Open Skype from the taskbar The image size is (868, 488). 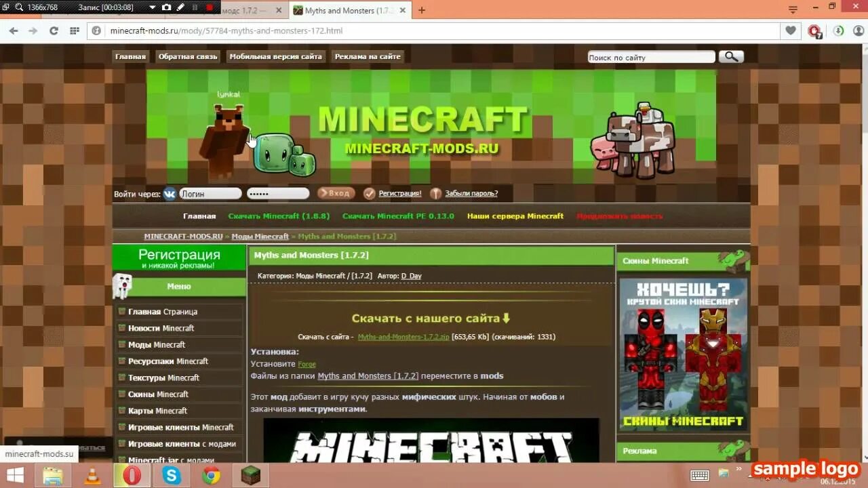(172, 476)
